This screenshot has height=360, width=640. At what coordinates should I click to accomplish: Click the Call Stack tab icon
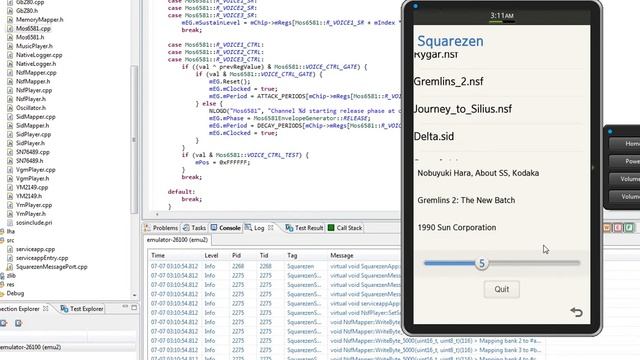tap(331, 228)
